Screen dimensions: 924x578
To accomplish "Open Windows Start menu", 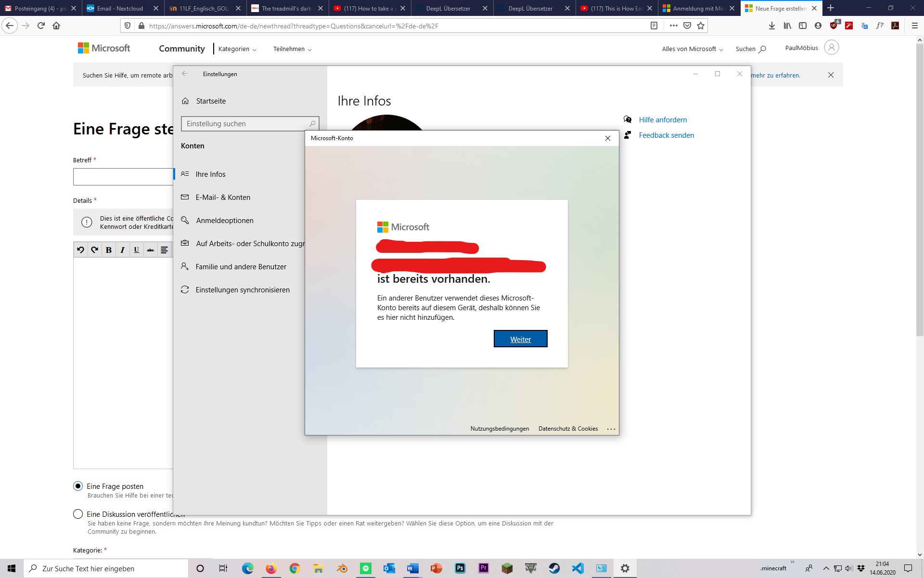I will coord(12,568).
